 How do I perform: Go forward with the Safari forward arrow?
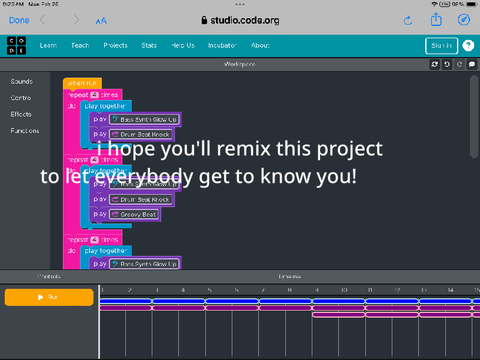pyautogui.click(x=77, y=20)
